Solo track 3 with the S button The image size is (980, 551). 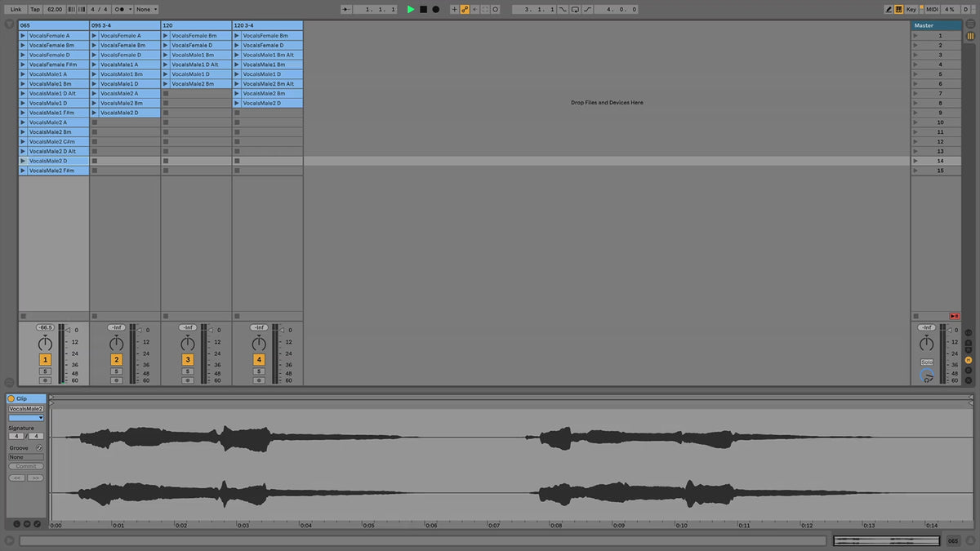click(188, 371)
